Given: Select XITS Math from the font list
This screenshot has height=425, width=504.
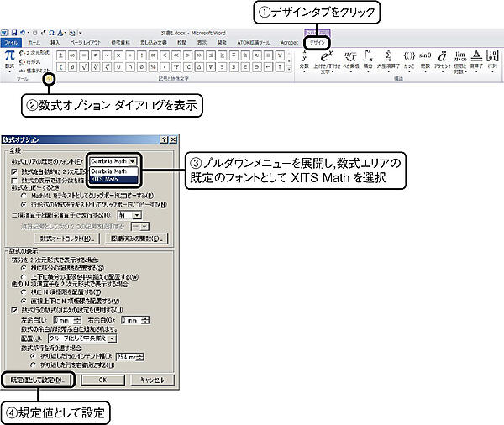Looking at the screenshot, I should tap(105, 179).
